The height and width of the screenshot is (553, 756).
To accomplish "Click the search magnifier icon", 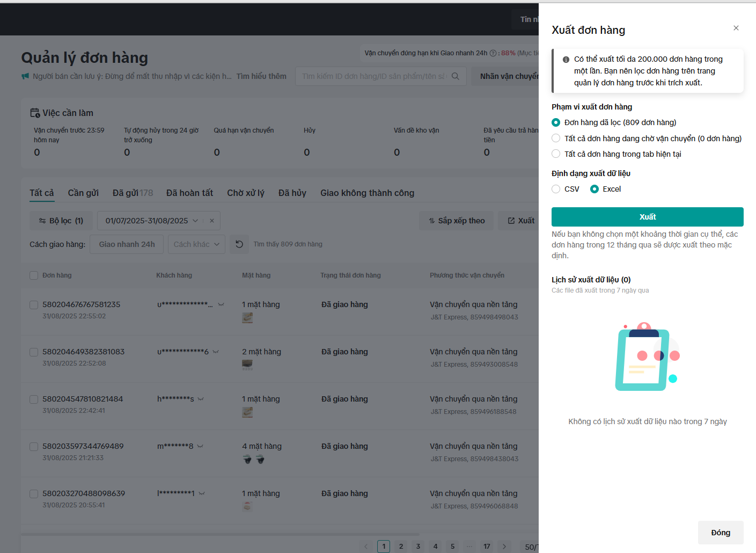I will click(455, 76).
